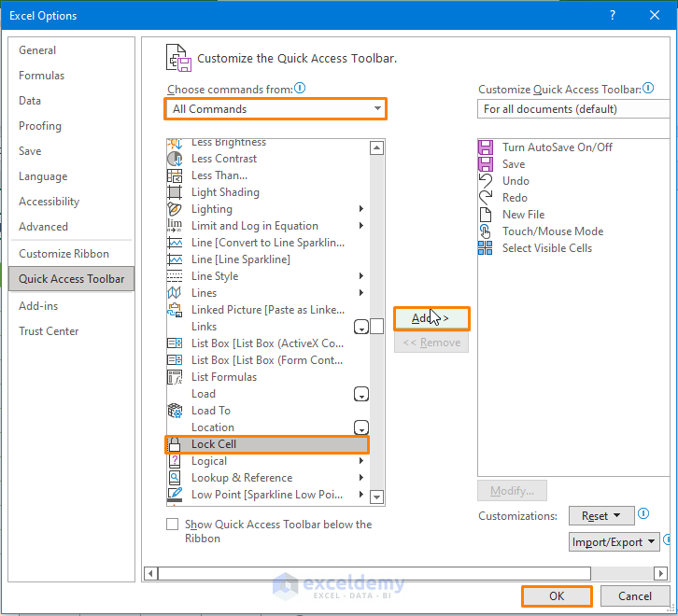
Task: Click the Load To icon
Action: tap(175, 411)
